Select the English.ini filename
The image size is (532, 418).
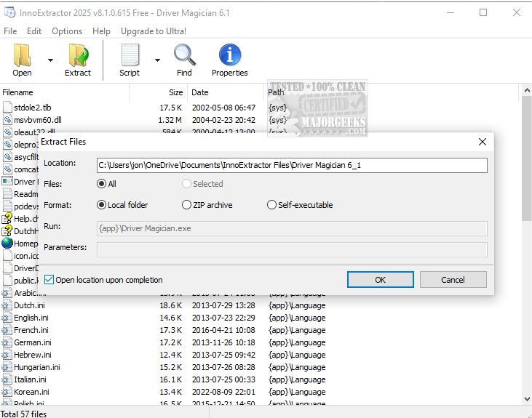point(31,318)
